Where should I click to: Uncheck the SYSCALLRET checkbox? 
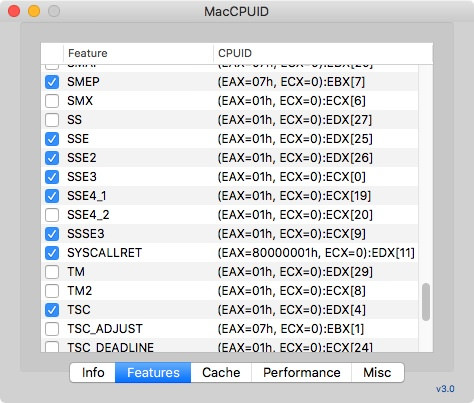52,253
